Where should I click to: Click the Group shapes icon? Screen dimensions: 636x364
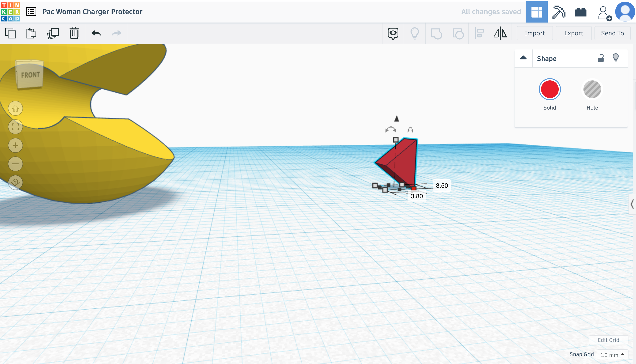tap(436, 34)
